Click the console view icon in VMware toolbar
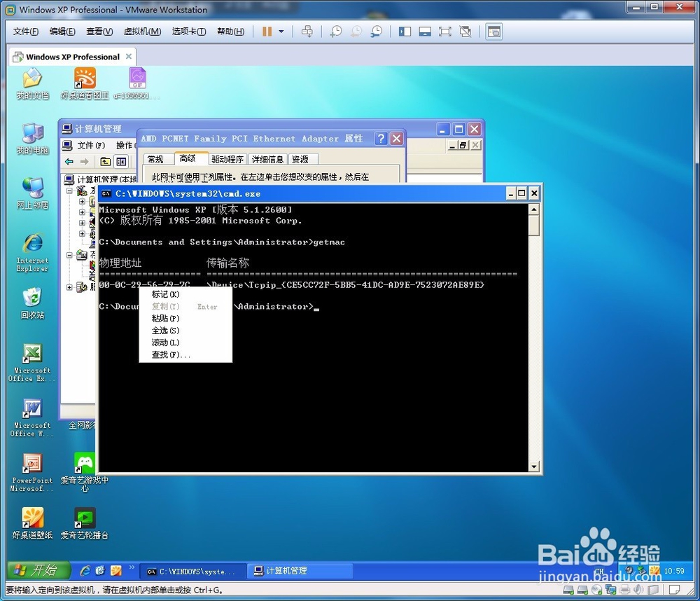 point(494,32)
